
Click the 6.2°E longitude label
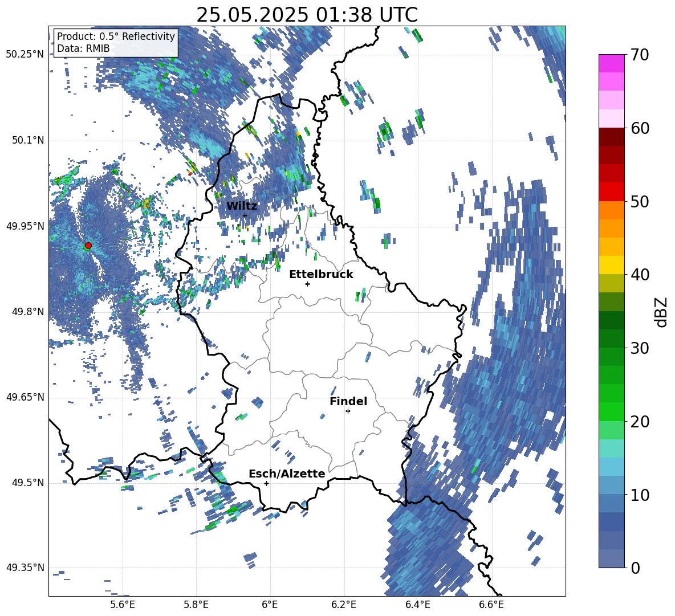tap(344, 605)
